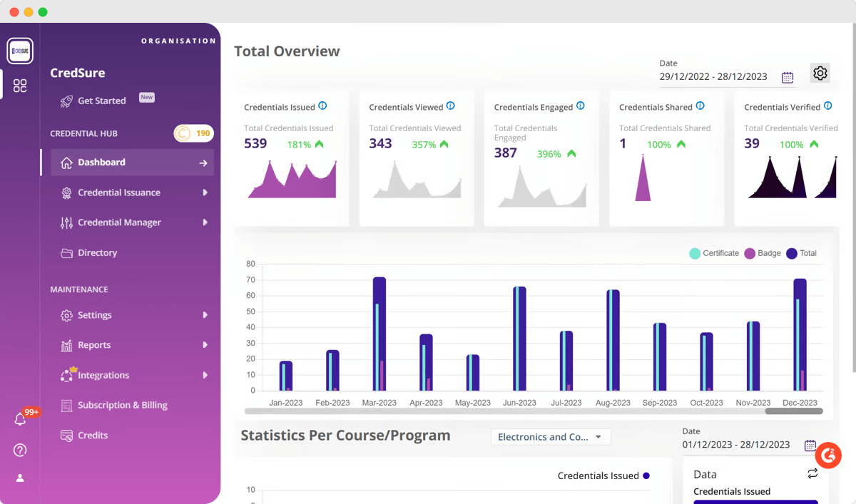Open notifications bell with 99+ badge

coord(20,419)
